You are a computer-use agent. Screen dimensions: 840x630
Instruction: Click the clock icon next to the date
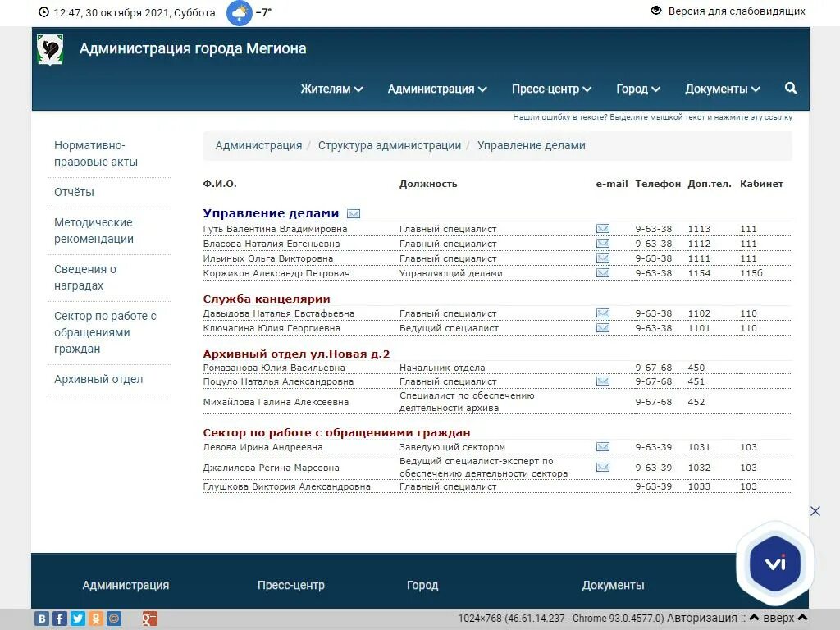click(x=44, y=12)
